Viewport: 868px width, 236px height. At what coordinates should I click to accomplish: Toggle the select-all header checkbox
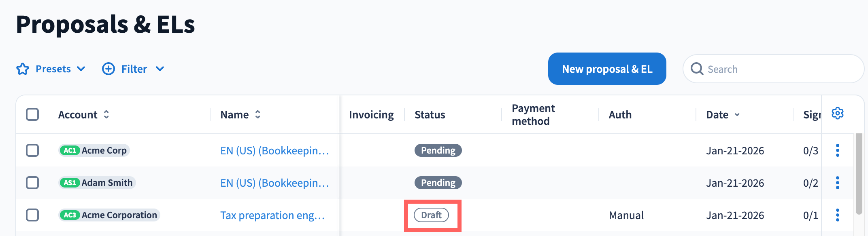point(32,114)
